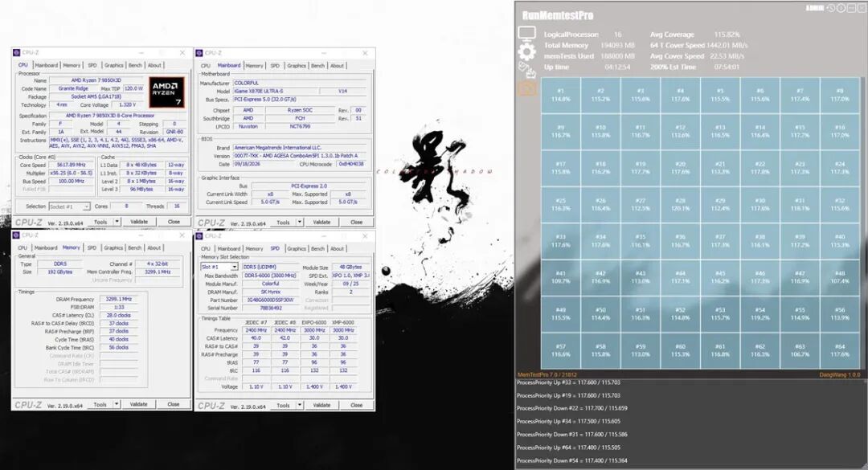Select the CPU tab in the Memory CPU-Z window
This screenshot has width=868, height=470.
point(23,248)
